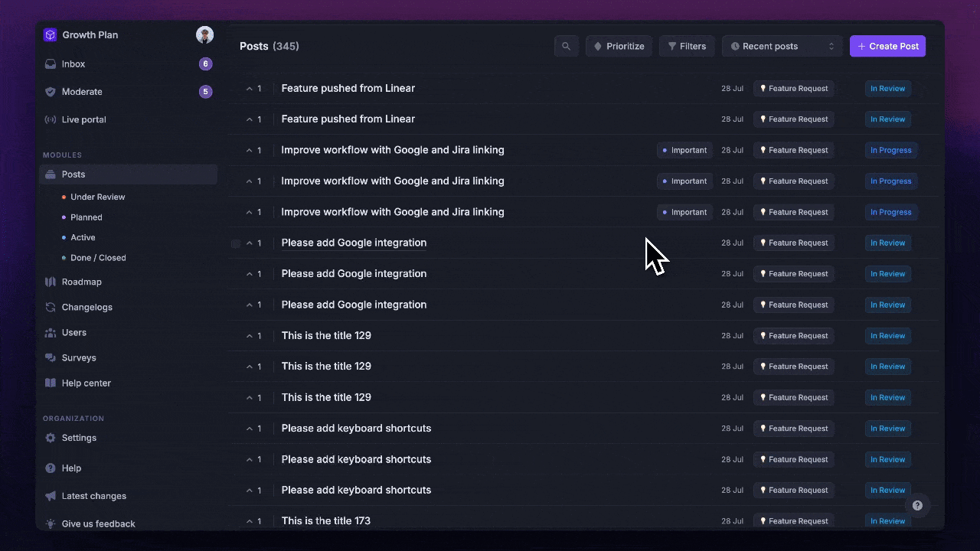
Task: Click In Review status on title 173 row
Action: tap(888, 521)
